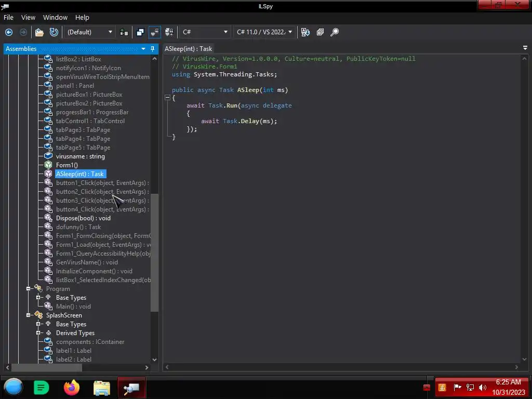Image resolution: width=532 pixels, height=399 pixels.
Task: Expand Derived Types under SplashScreen
Action: (38, 333)
